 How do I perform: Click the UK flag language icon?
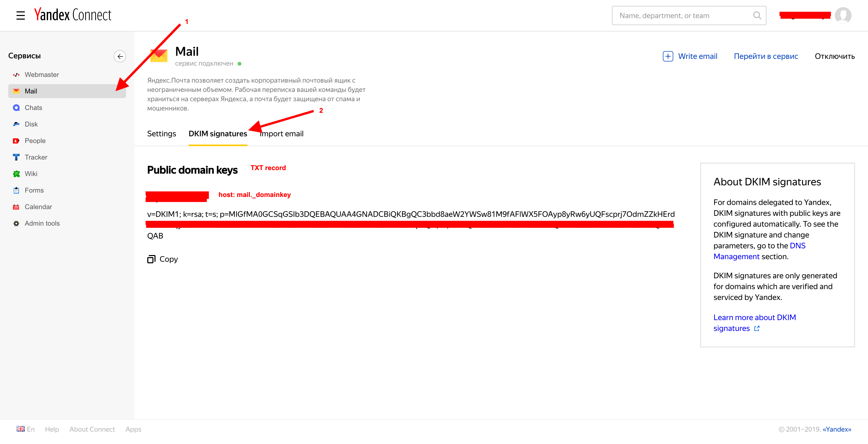pos(21,429)
